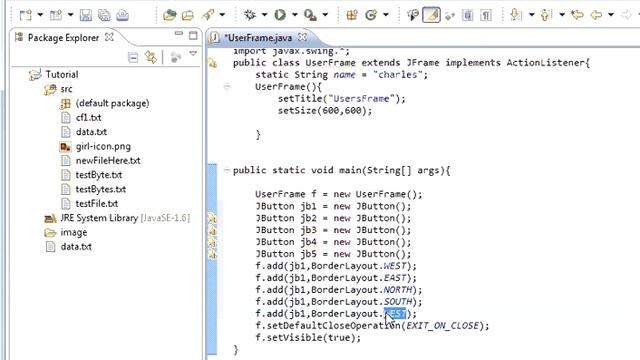This screenshot has width=640, height=360.
Task: Click warning marker beside jb5 declaration
Action: point(213,255)
